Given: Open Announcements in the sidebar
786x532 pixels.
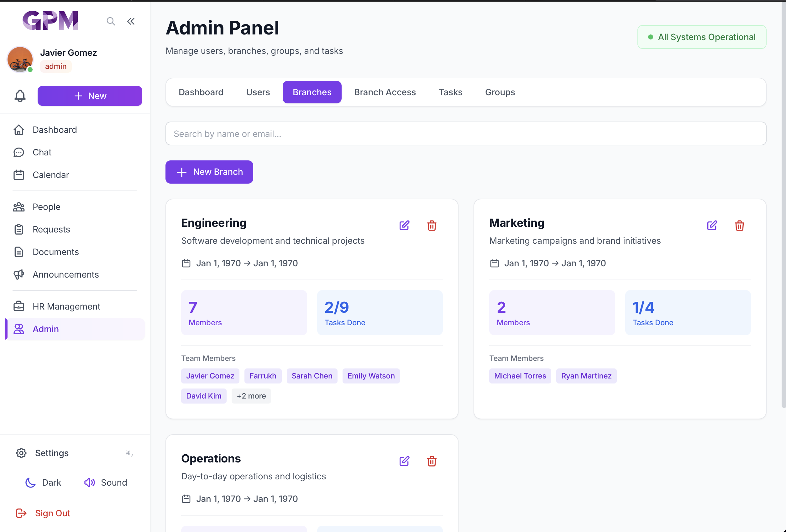Looking at the screenshot, I should coord(75,274).
